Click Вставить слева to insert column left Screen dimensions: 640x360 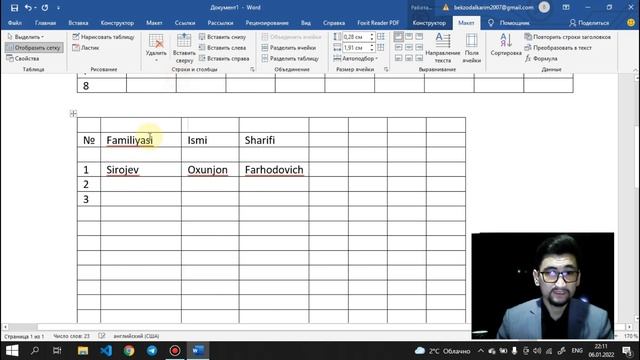point(222,48)
